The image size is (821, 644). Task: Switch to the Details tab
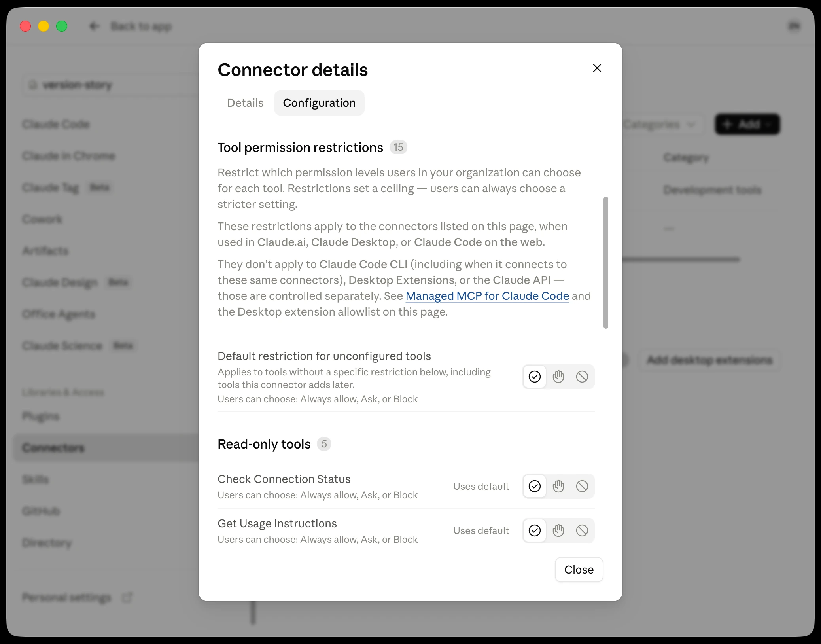pyautogui.click(x=245, y=103)
